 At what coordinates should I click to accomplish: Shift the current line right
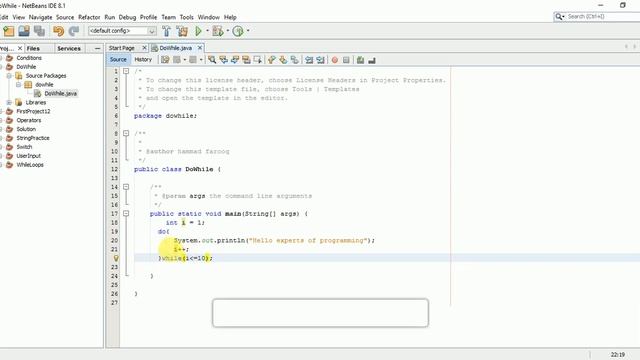pyautogui.click(x=320, y=60)
